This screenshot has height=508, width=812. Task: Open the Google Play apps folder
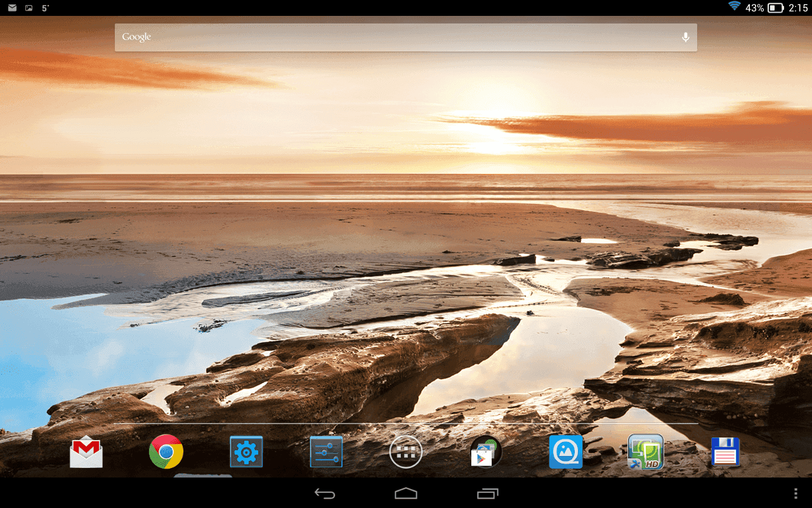tap(486, 452)
